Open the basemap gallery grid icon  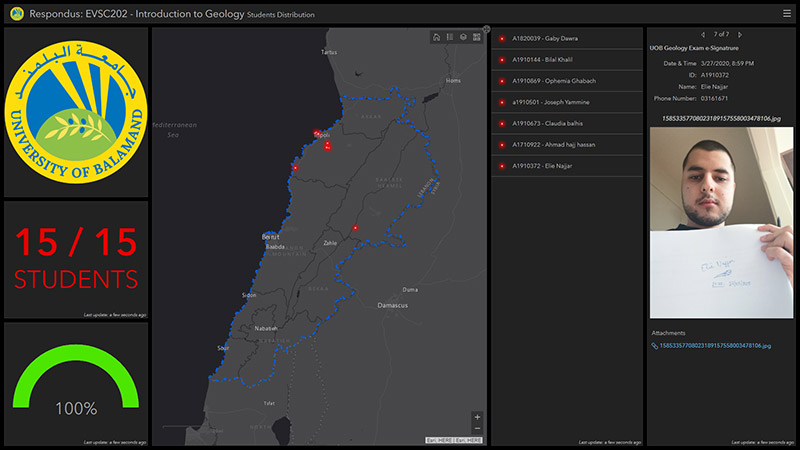[x=476, y=37]
